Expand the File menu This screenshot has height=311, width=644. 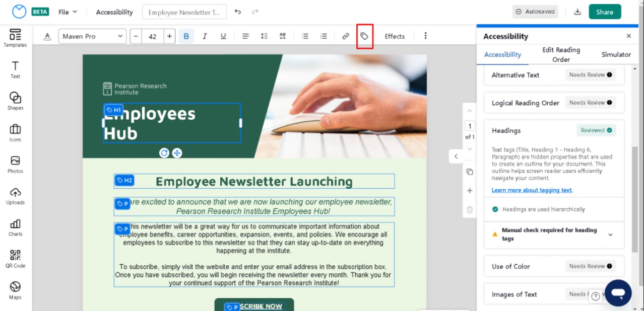[68, 12]
